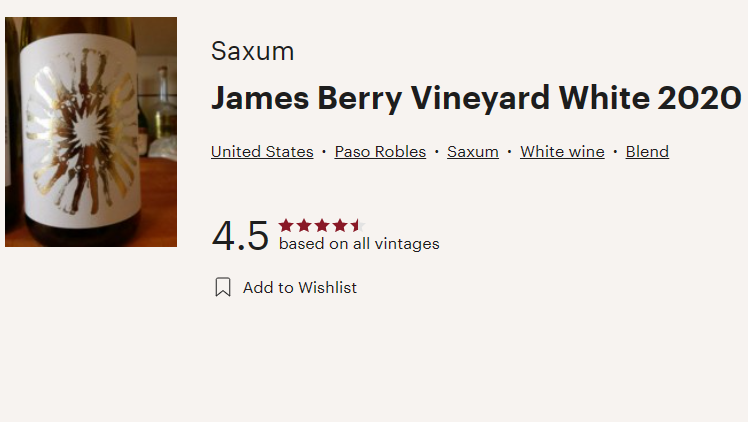Click the first red rating star
This screenshot has width=748, height=422.
click(286, 225)
